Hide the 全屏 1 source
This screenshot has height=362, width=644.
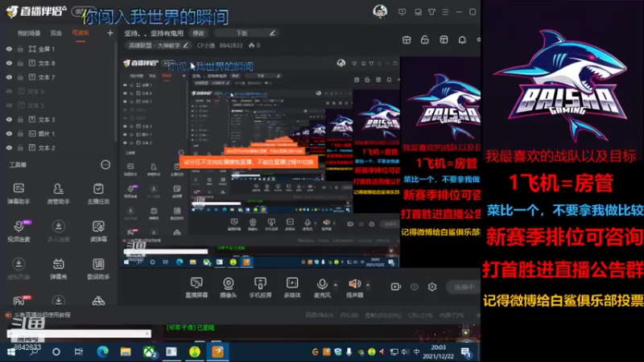(9, 49)
